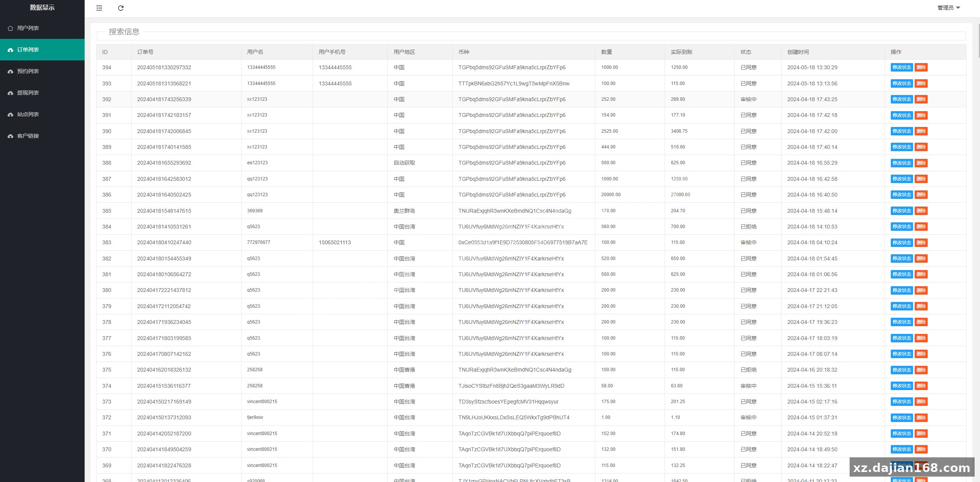Click 修改状态 for order ID 380

coord(902,290)
